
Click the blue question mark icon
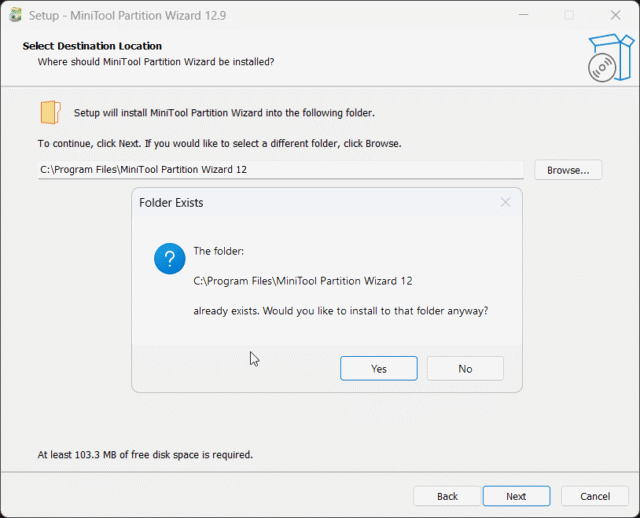coord(169,259)
